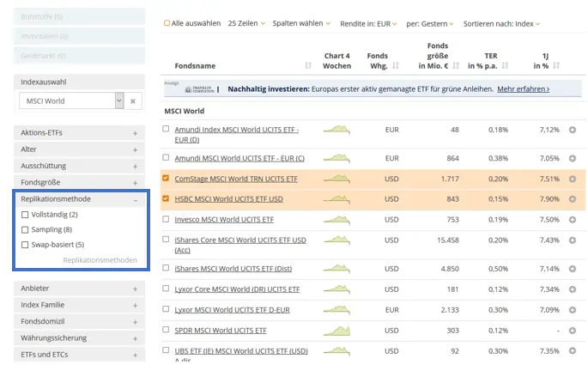Viewport: 588px width, 371px height.
Task: Sort table by Fondsname arrows
Action: [x=308, y=65]
